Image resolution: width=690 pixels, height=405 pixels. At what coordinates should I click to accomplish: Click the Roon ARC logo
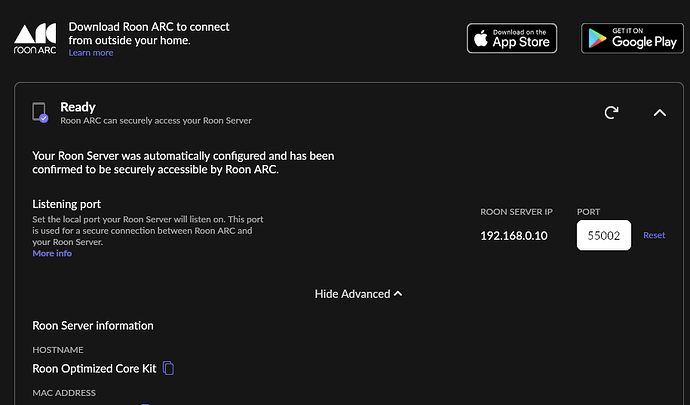point(35,39)
